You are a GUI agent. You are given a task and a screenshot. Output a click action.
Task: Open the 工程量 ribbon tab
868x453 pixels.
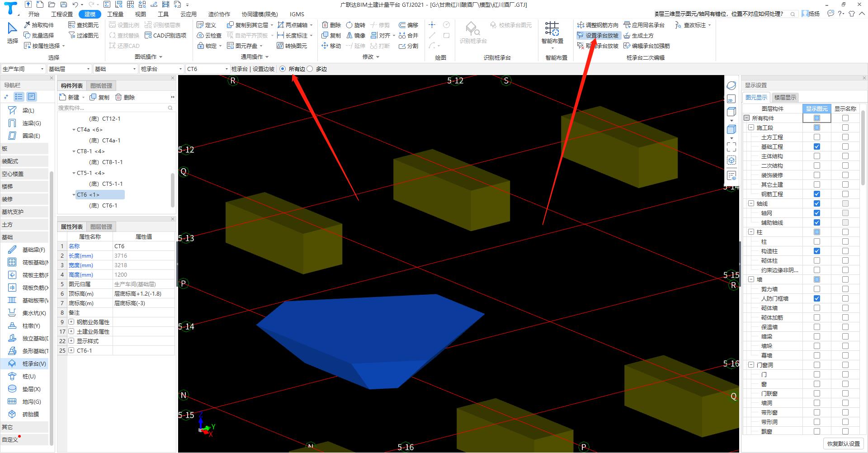(115, 14)
